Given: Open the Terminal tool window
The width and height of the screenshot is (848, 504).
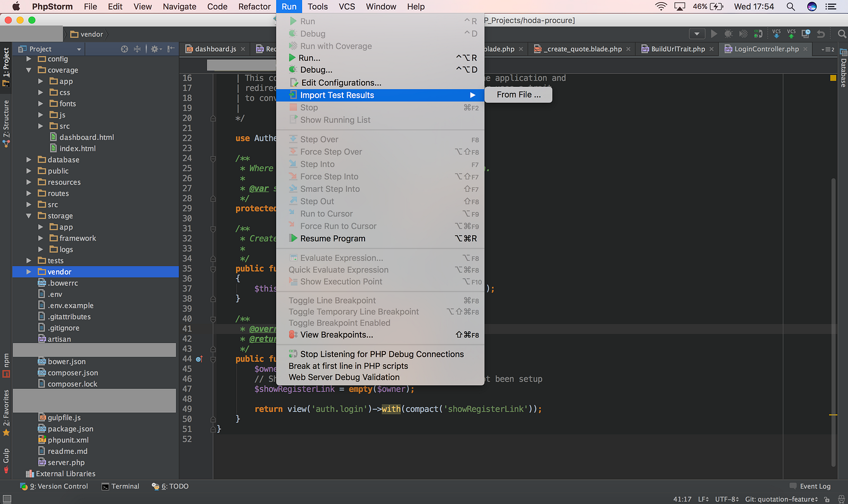Looking at the screenshot, I should [120, 487].
